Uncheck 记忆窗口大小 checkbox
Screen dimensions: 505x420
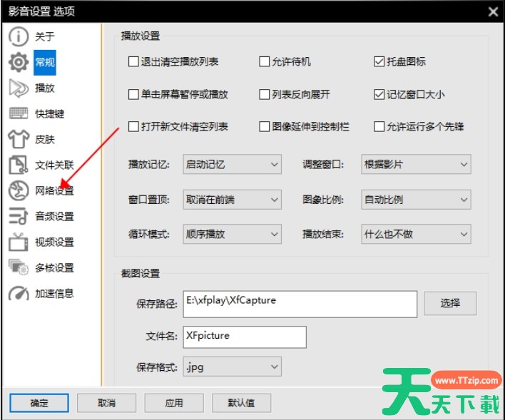click(379, 94)
